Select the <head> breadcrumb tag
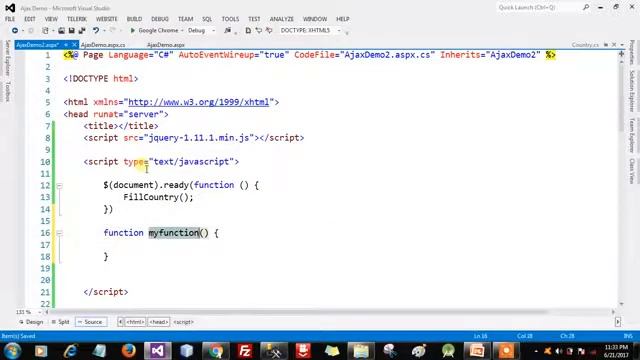This screenshot has width=640, height=360. pyautogui.click(x=159, y=322)
